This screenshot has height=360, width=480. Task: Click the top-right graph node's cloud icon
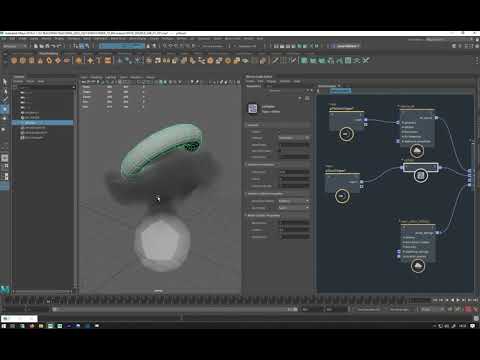pyautogui.click(x=417, y=151)
